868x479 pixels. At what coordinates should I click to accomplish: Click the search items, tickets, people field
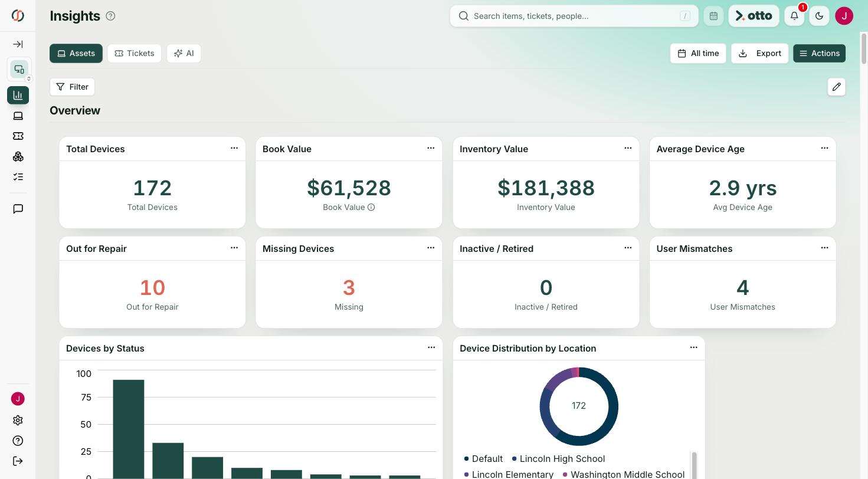pos(574,16)
